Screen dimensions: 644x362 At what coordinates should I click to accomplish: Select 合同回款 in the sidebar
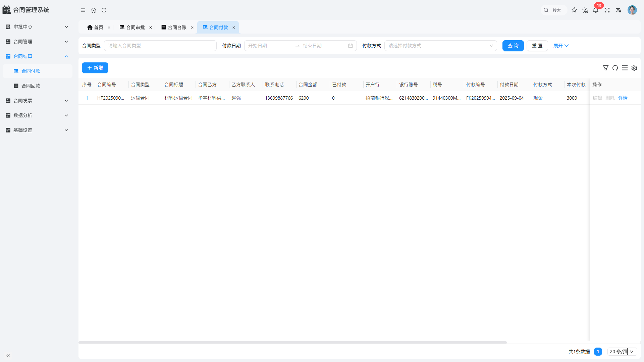31,86
